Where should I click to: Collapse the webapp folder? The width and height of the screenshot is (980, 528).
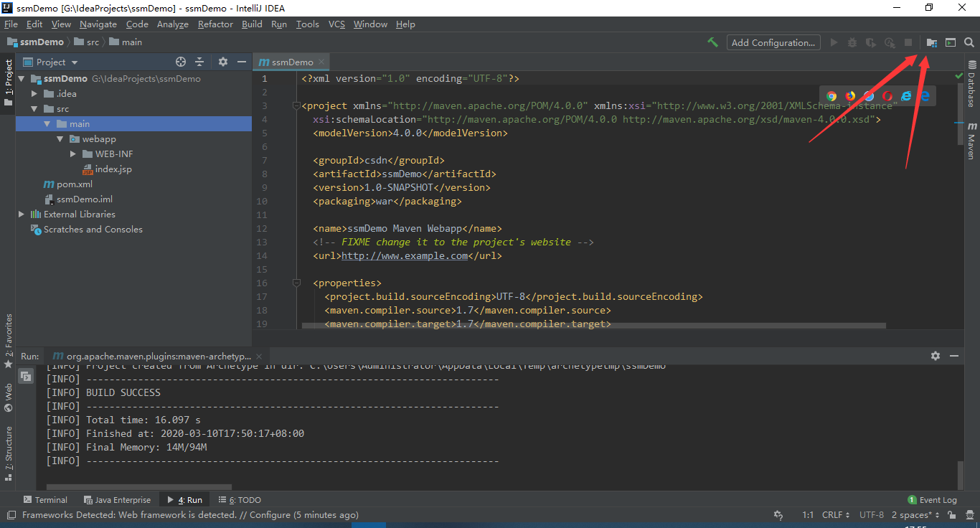60,139
